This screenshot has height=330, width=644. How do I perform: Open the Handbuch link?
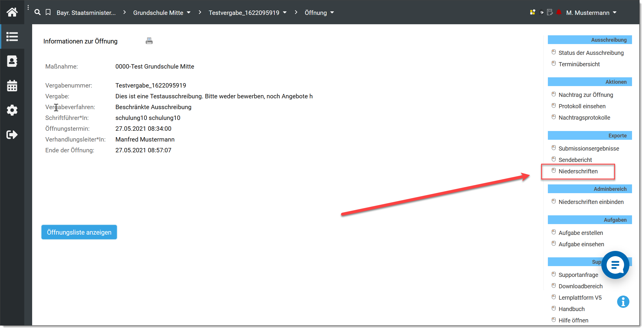[572, 309]
